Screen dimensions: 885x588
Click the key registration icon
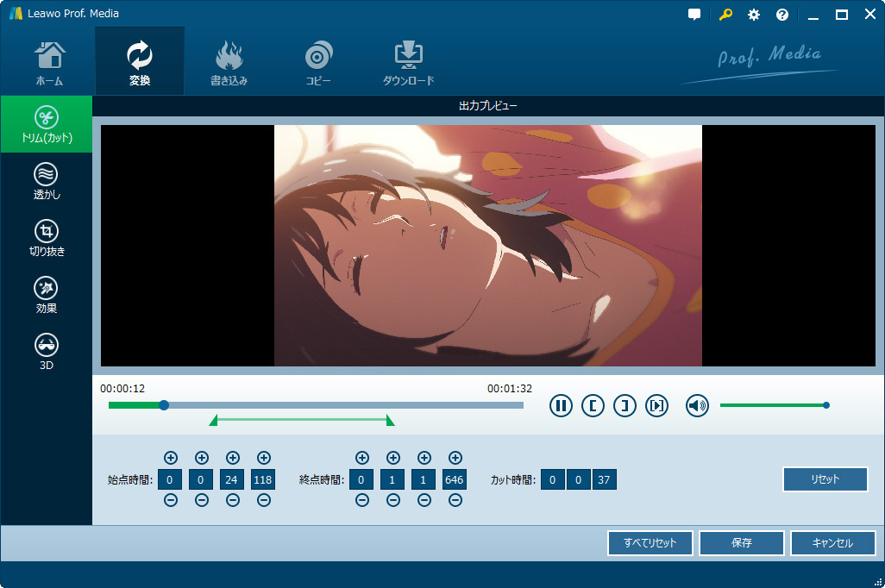[725, 15]
